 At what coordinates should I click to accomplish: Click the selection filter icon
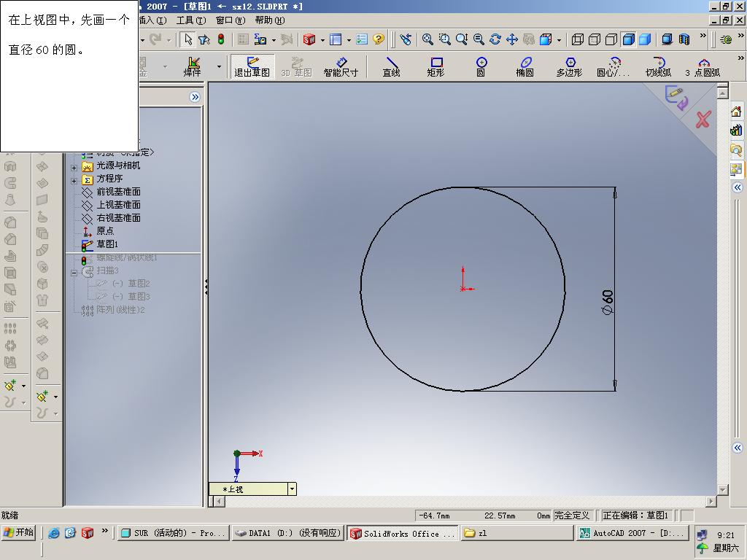click(204, 39)
